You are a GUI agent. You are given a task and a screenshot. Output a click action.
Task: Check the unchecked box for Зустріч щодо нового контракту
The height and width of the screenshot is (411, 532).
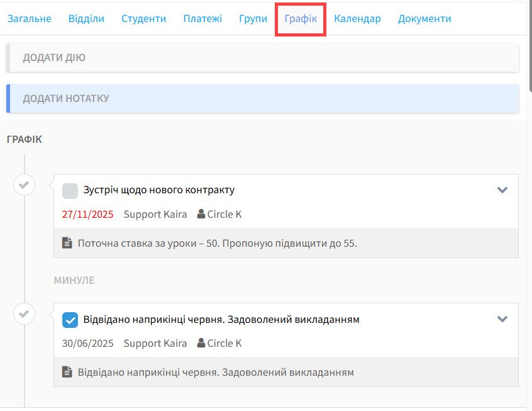[70, 190]
